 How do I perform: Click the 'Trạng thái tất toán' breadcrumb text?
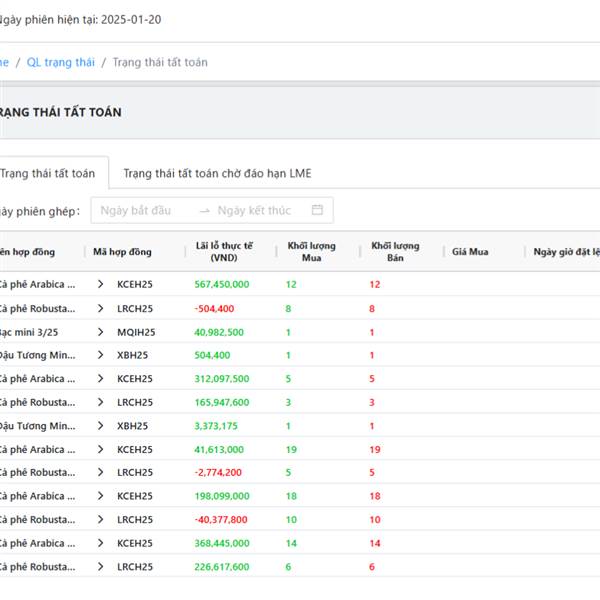(160, 62)
